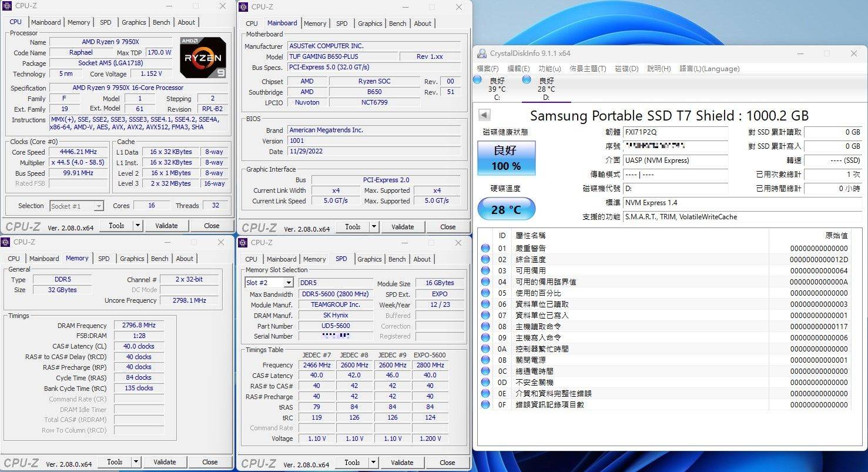This screenshot has height=472, width=868.
Task: Click the 良好 100% health status block
Action: pos(506,158)
